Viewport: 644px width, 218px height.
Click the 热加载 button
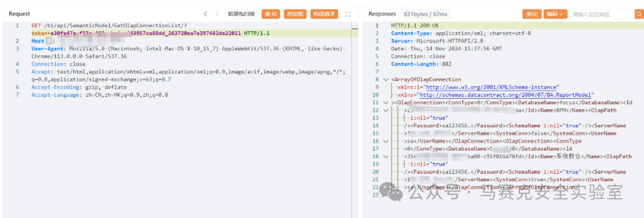[x=295, y=14]
